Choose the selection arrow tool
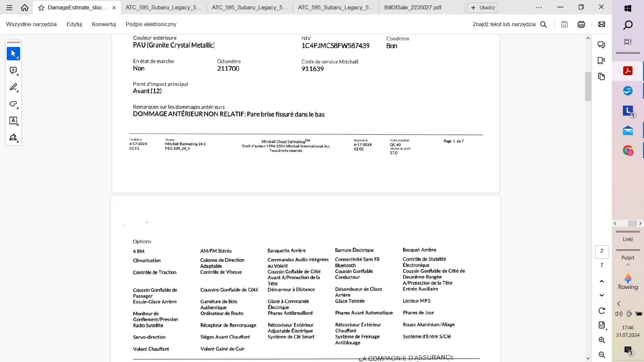 click(x=13, y=54)
